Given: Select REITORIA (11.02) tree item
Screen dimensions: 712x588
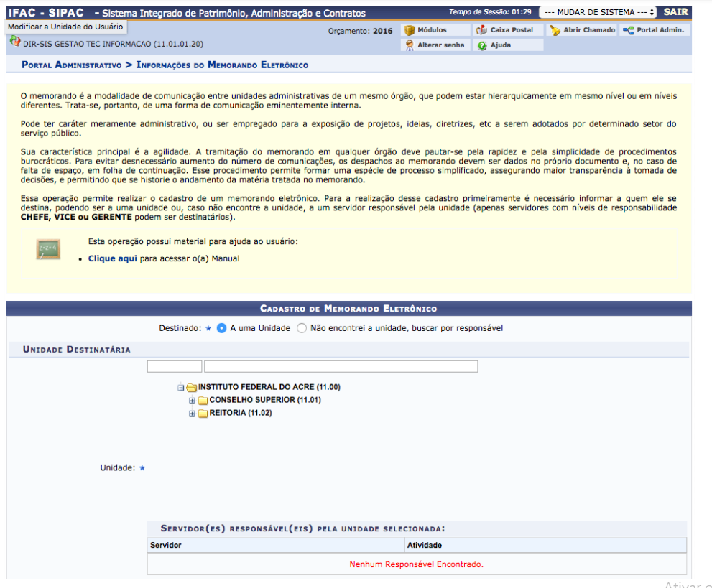Looking at the screenshot, I should click(x=241, y=413).
